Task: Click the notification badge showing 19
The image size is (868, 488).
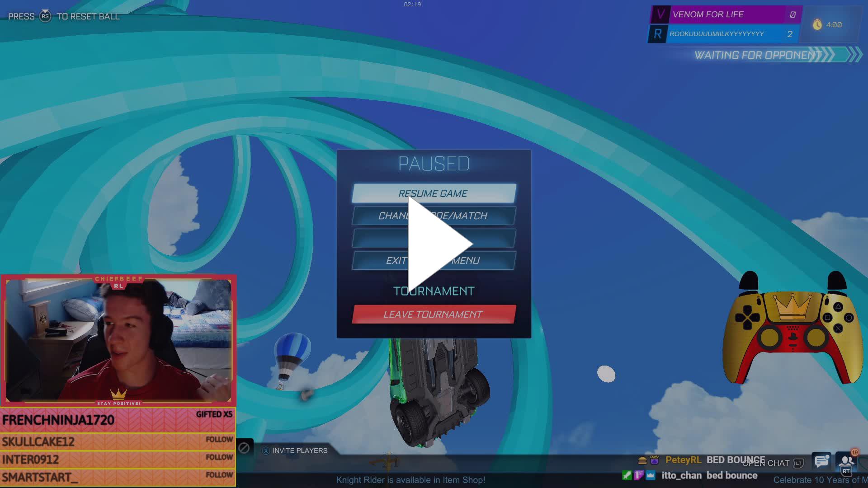Action: click(855, 452)
